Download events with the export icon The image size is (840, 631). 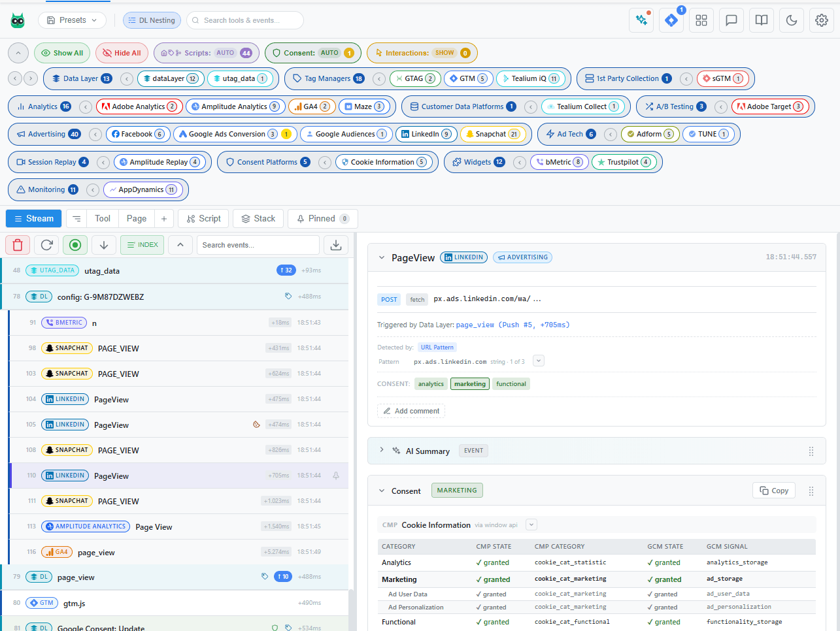[336, 245]
